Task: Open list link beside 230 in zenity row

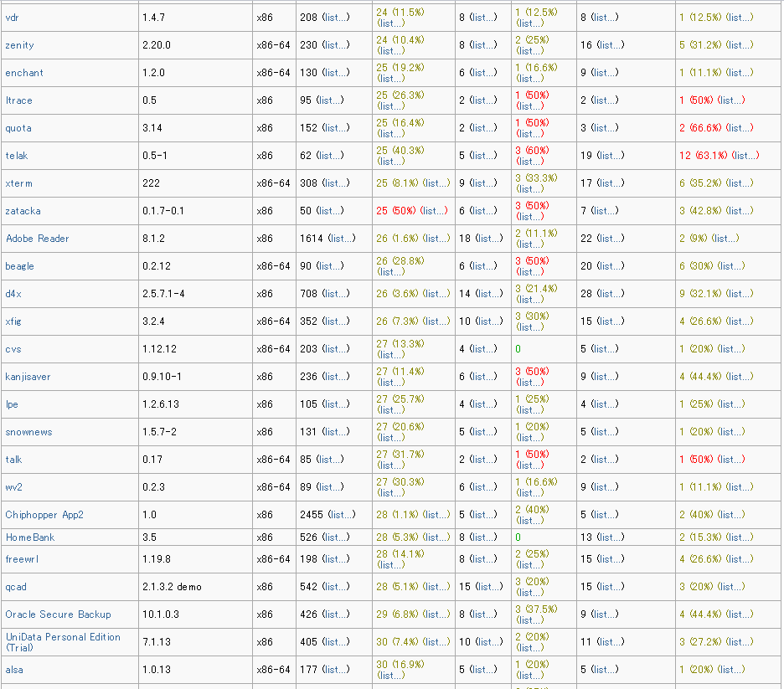Action: (x=336, y=45)
